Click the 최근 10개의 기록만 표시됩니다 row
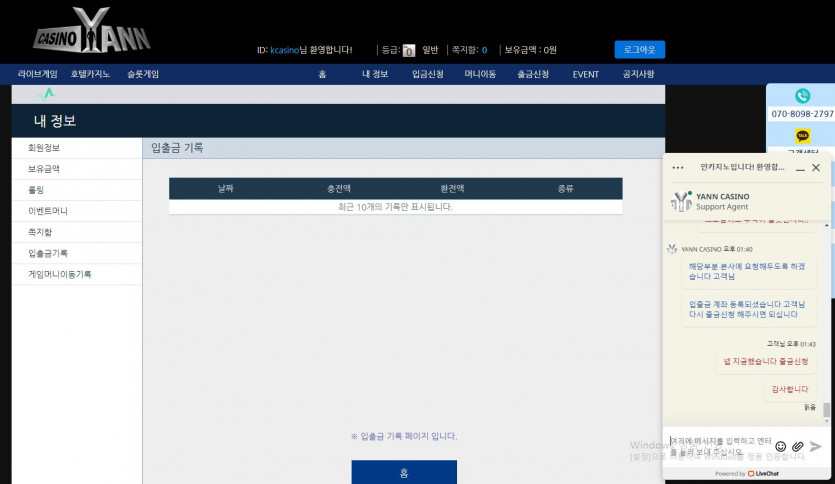Screen dimensions: 835x484 tap(396, 207)
